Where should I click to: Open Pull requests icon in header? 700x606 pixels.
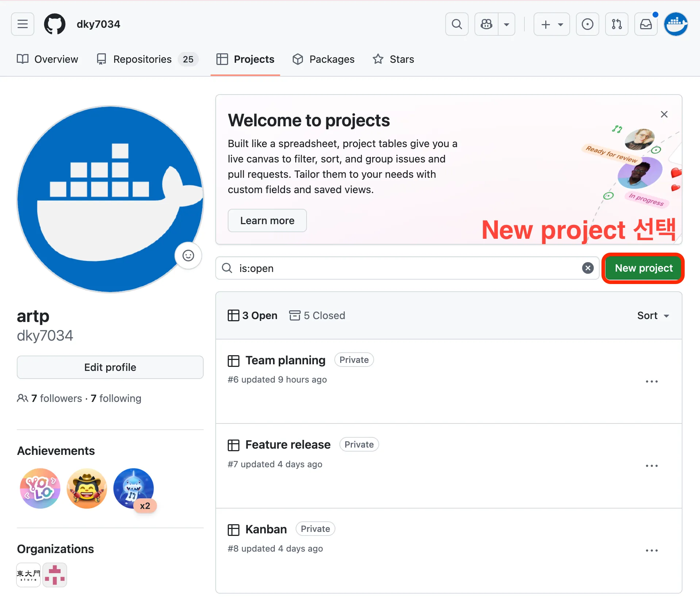(x=617, y=24)
